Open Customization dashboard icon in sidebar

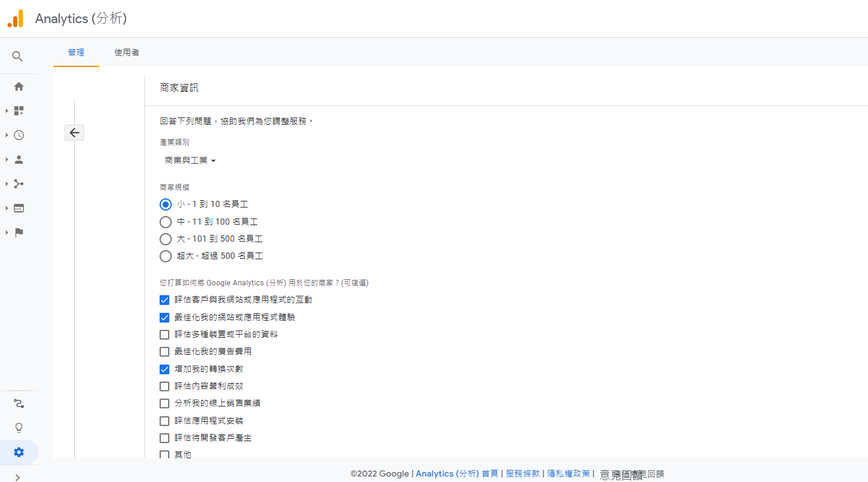click(19, 111)
